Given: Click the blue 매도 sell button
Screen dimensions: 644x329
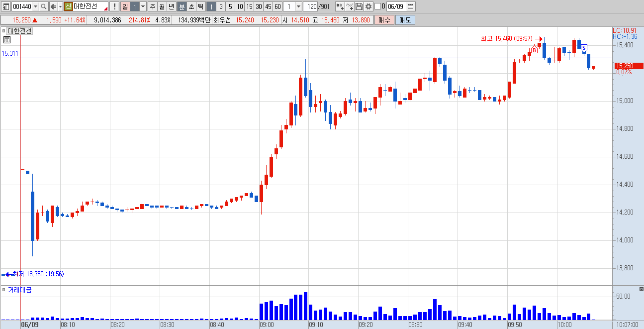Looking at the screenshot, I should (405, 20).
